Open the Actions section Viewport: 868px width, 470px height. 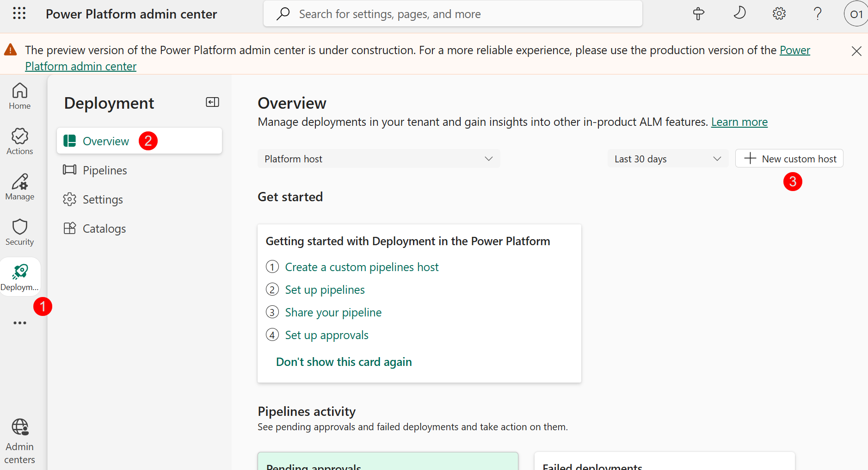point(19,141)
